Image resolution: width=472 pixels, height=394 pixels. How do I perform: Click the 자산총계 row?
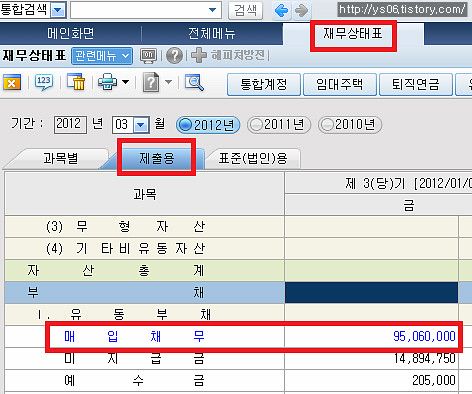145,271
